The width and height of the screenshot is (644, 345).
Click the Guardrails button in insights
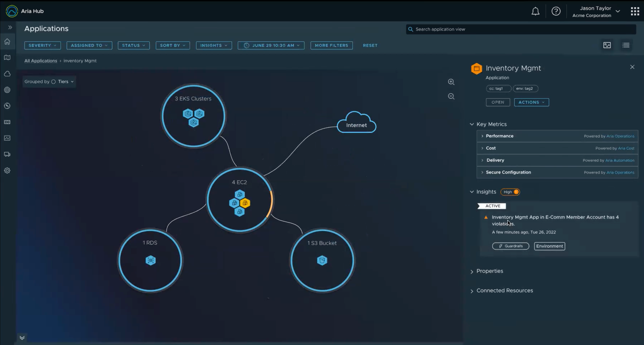pos(511,246)
